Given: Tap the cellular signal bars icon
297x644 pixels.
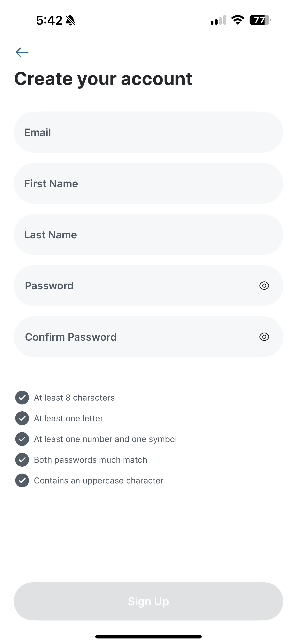Looking at the screenshot, I should (218, 20).
